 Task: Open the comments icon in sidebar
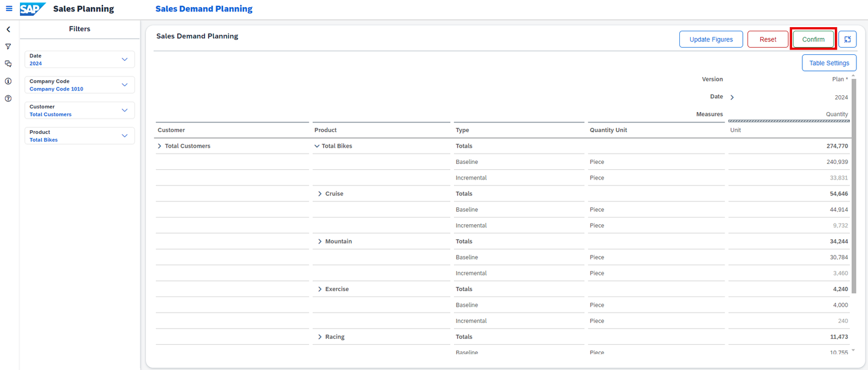coord(8,63)
